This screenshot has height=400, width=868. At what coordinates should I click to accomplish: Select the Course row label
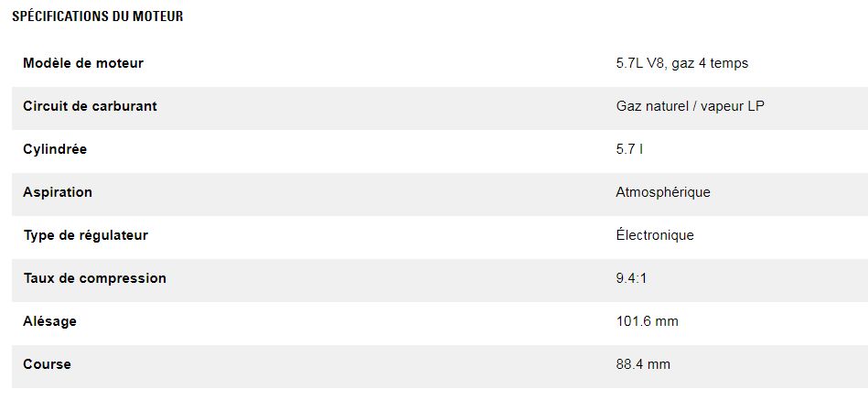click(47, 364)
